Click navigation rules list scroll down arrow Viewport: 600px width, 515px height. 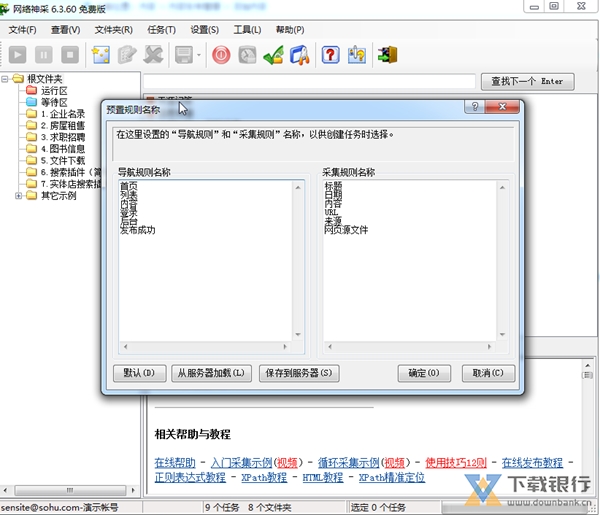tap(298, 334)
